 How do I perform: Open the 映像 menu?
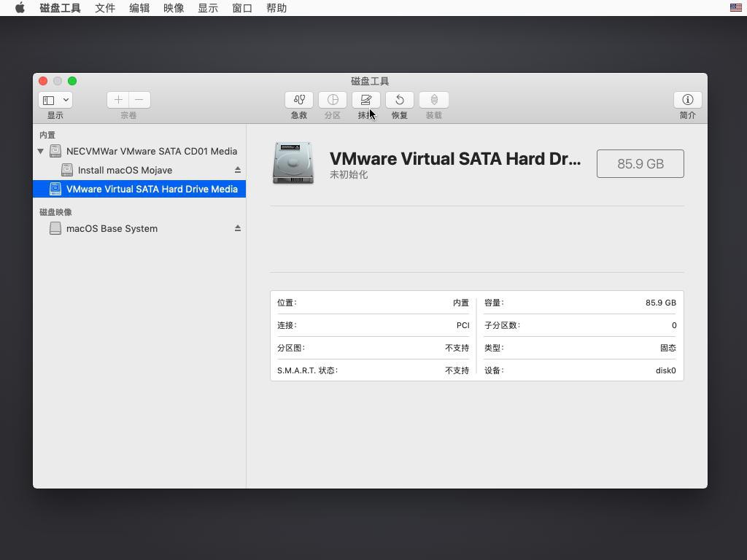(x=174, y=8)
